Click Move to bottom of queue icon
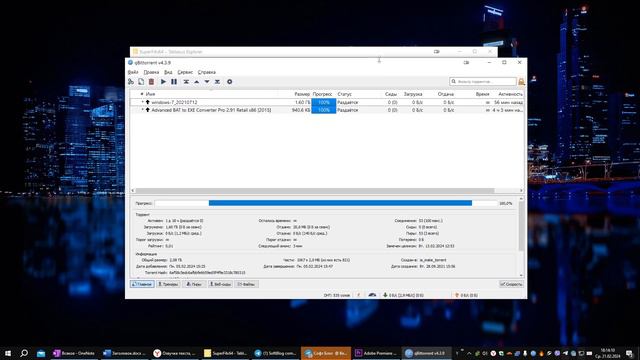The height and width of the screenshot is (360, 640). point(218,82)
